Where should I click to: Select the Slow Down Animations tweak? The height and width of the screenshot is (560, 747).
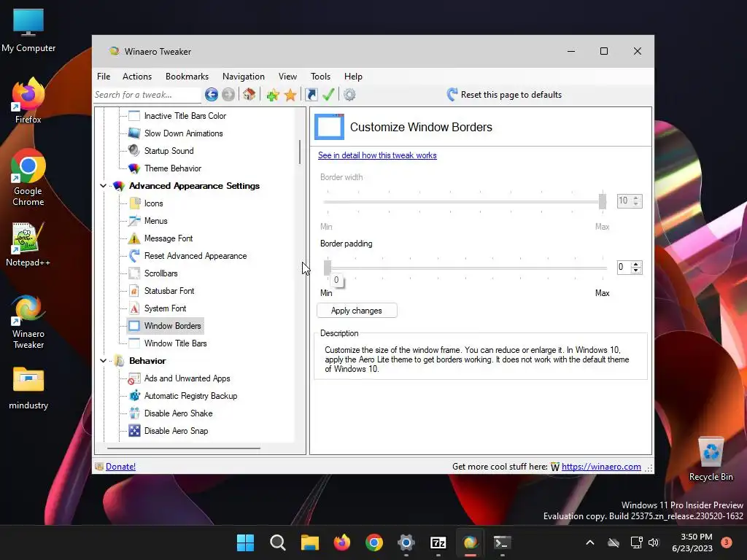pos(183,133)
